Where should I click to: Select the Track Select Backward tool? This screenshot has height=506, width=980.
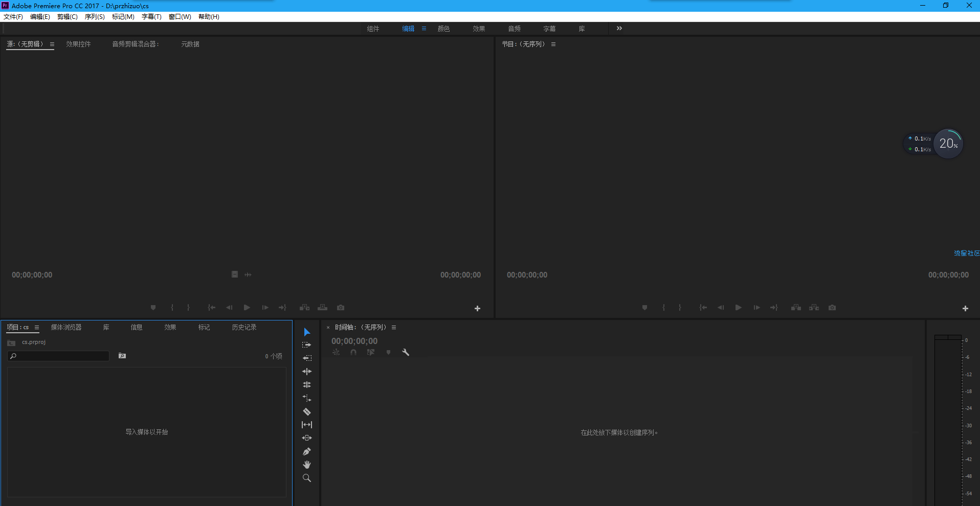[x=307, y=358]
